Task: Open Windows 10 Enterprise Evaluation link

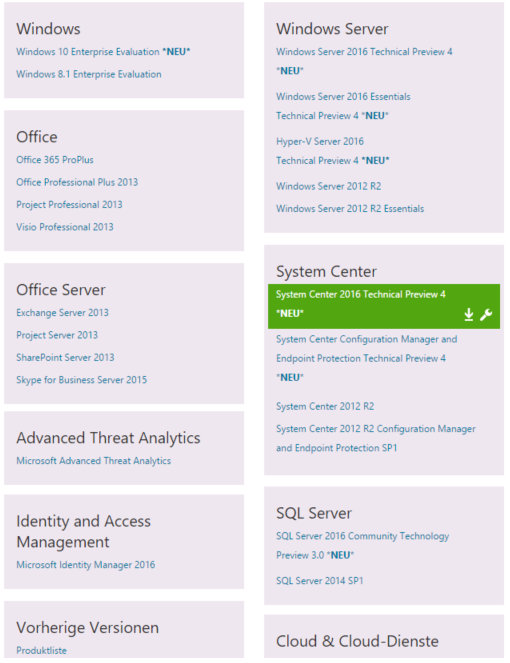Action: pyautogui.click(x=103, y=52)
